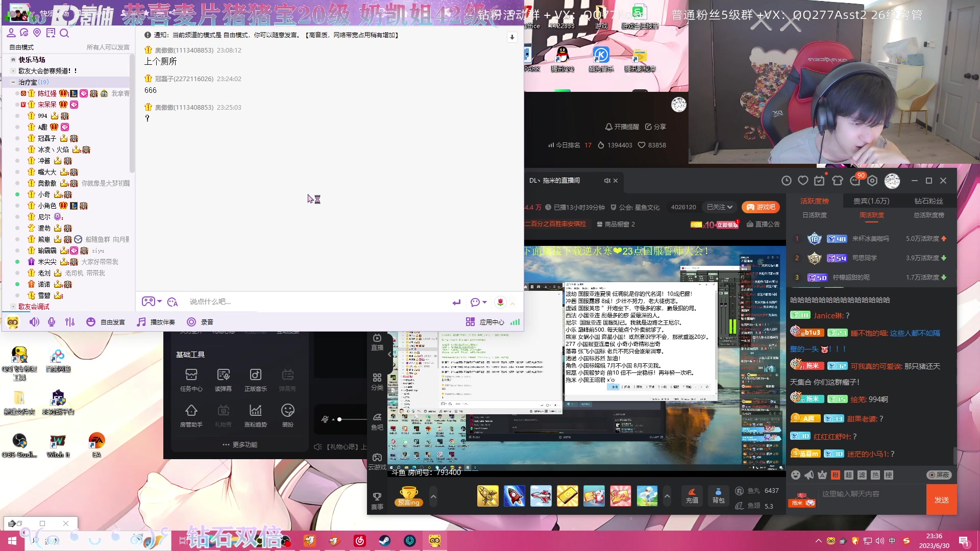Open history clock icon in Douyu title bar
Viewport: 980px width, 551px height.
point(787,181)
